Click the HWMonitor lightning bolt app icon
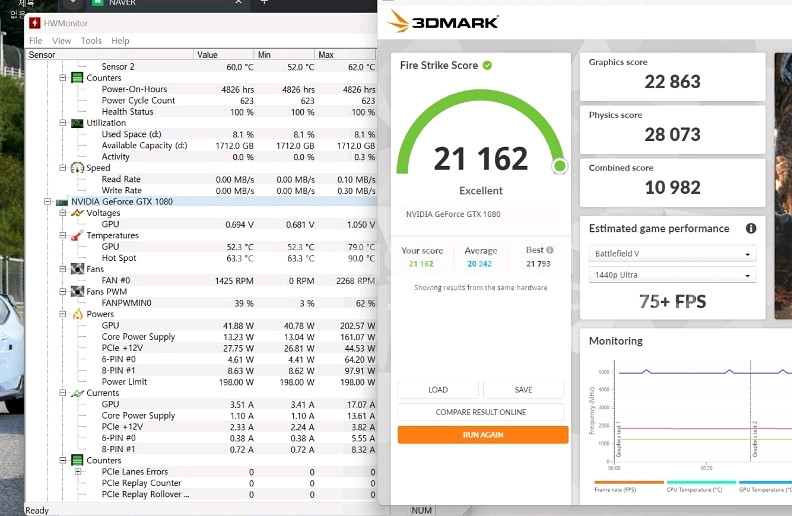The image size is (792, 516). pos(36,23)
